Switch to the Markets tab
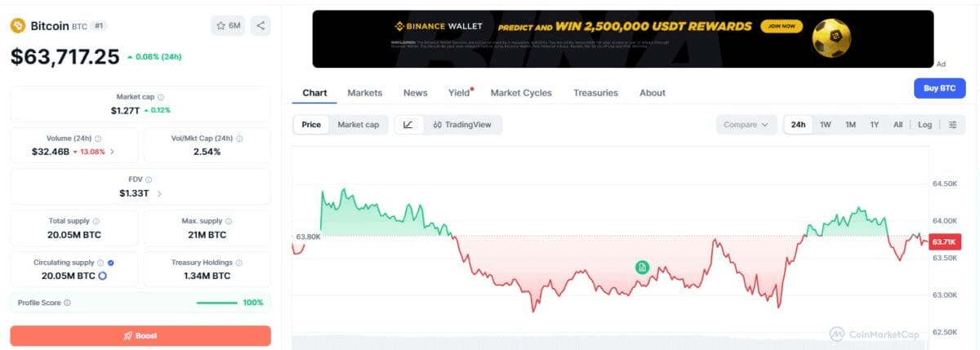980x350 pixels. click(365, 93)
